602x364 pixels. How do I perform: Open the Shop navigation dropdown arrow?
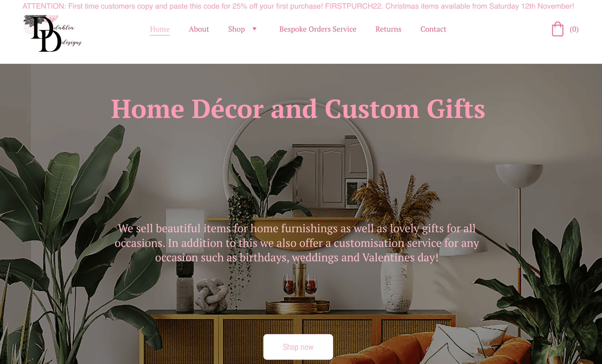(255, 29)
